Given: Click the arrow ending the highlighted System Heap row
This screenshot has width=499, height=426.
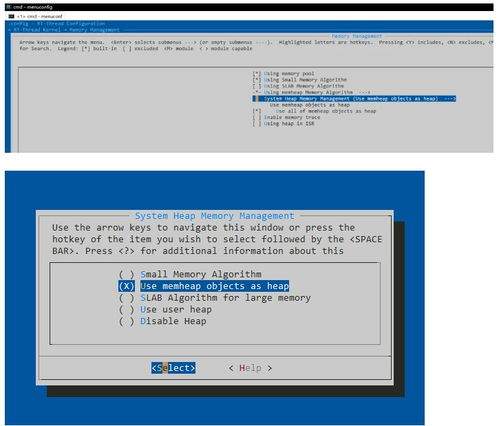Looking at the screenshot, I should coord(450,99).
